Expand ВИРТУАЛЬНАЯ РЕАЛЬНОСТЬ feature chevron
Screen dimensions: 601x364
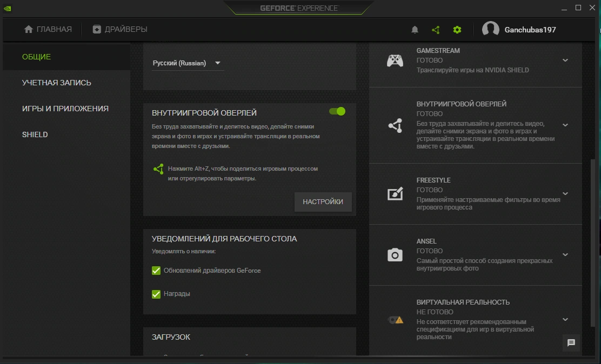coord(565,319)
